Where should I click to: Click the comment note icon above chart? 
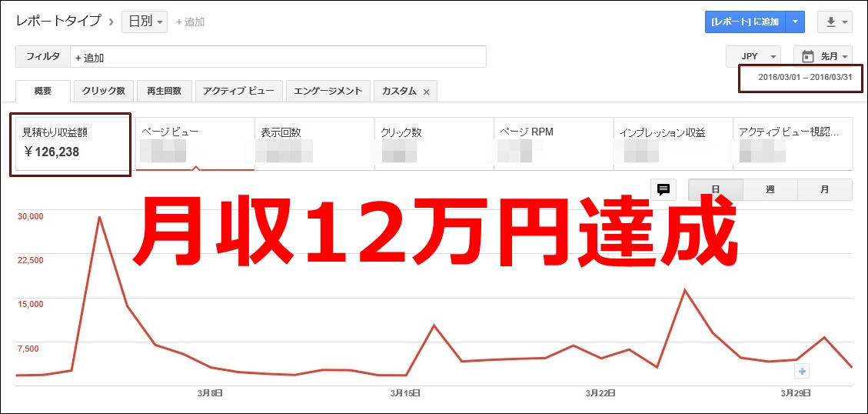coord(663,189)
